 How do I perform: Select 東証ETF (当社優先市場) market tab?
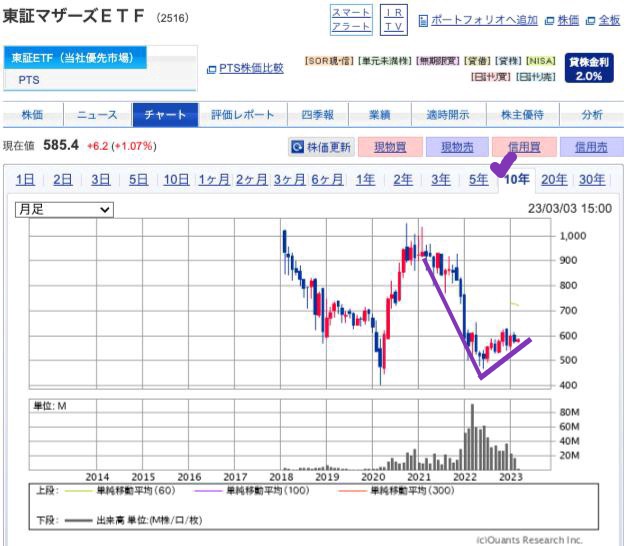75,58
